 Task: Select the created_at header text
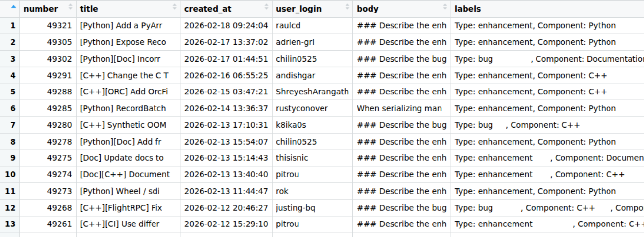(x=207, y=9)
